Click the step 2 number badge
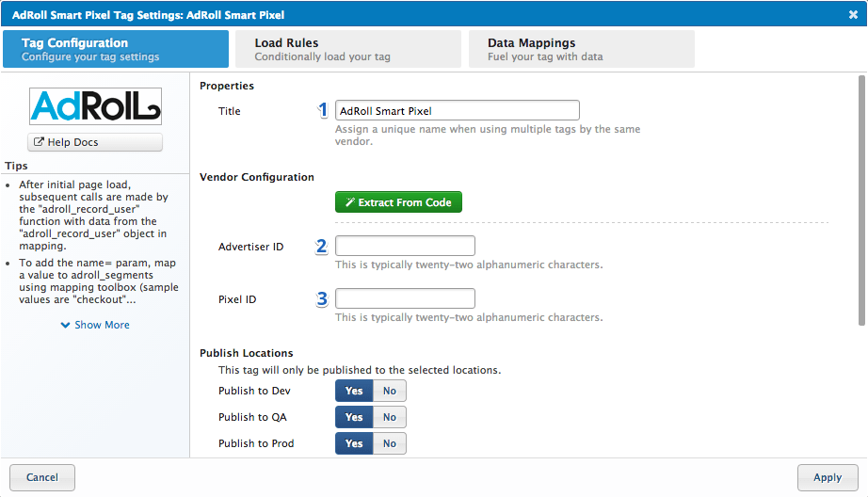 [x=322, y=247]
